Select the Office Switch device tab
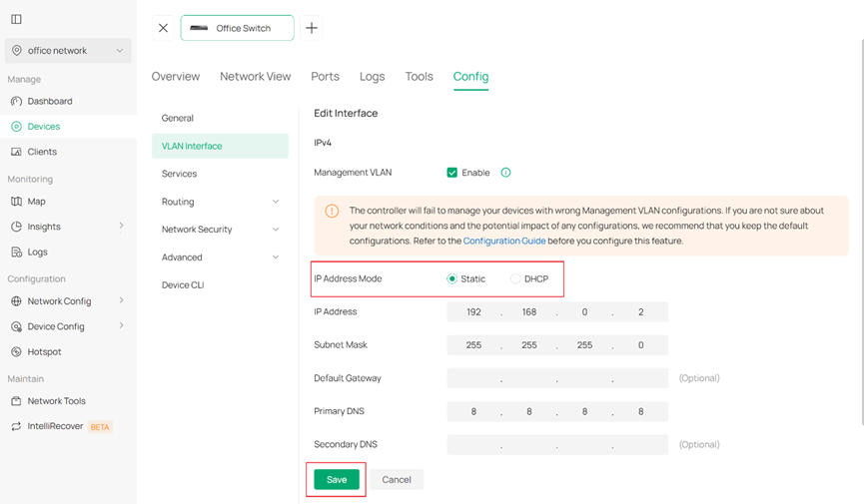864x504 pixels. [238, 28]
